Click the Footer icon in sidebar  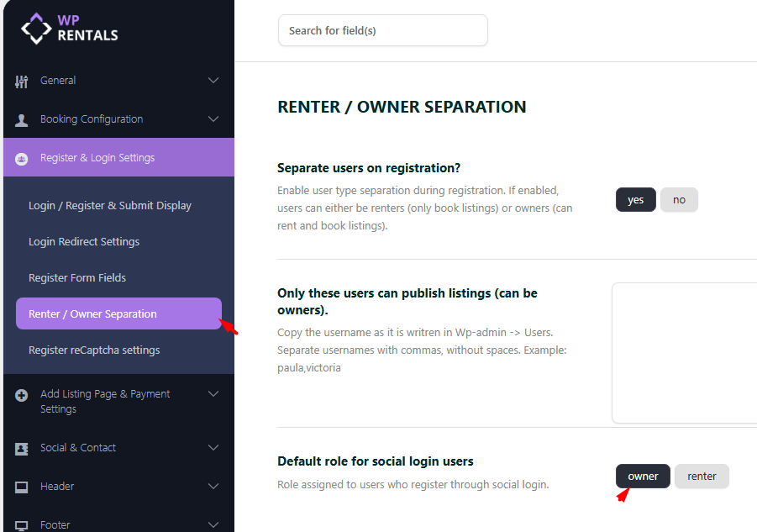pos(22,525)
